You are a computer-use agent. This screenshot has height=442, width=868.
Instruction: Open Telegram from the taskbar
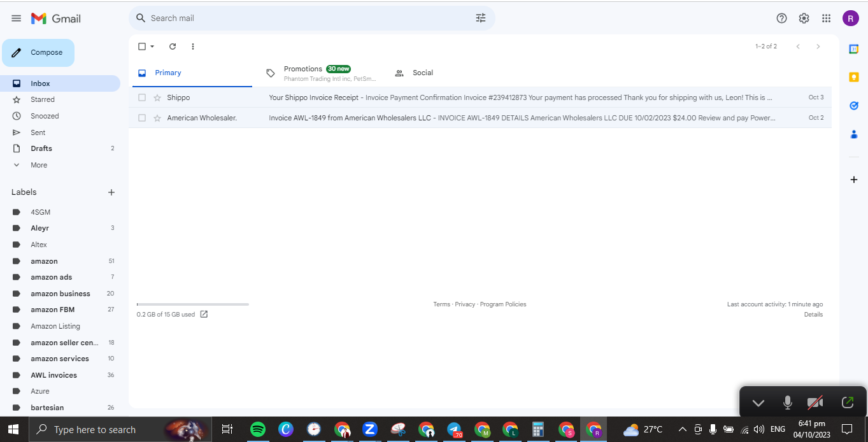click(x=454, y=429)
